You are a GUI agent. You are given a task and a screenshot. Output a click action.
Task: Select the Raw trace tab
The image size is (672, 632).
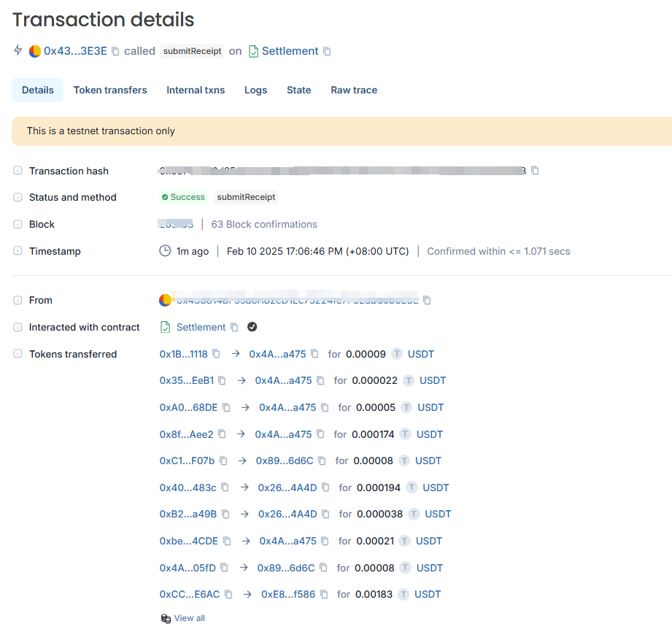(x=354, y=90)
